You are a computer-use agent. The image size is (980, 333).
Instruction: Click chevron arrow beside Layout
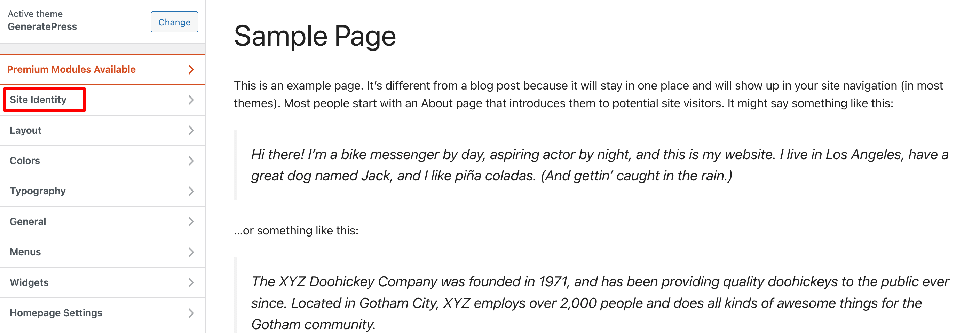point(191,131)
